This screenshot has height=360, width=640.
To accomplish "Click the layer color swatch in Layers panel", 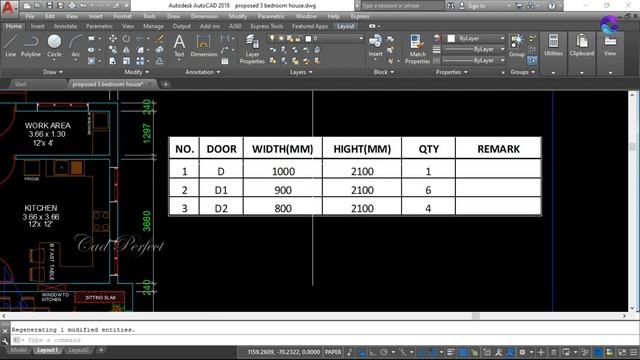I will coord(308,38).
